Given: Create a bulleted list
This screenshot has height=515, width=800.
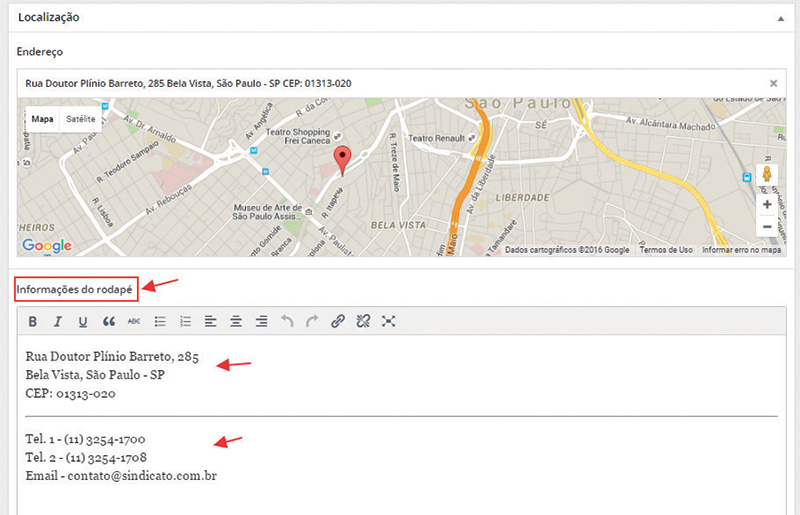Looking at the screenshot, I should pyautogui.click(x=160, y=322).
